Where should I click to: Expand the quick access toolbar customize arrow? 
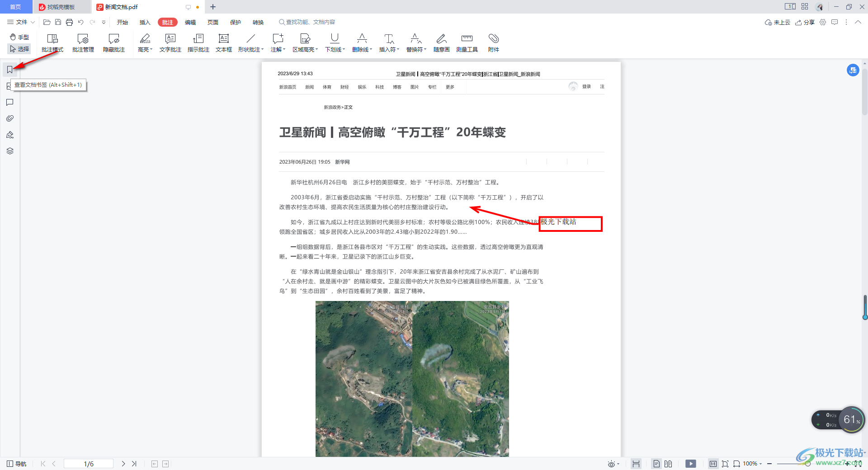[104, 22]
